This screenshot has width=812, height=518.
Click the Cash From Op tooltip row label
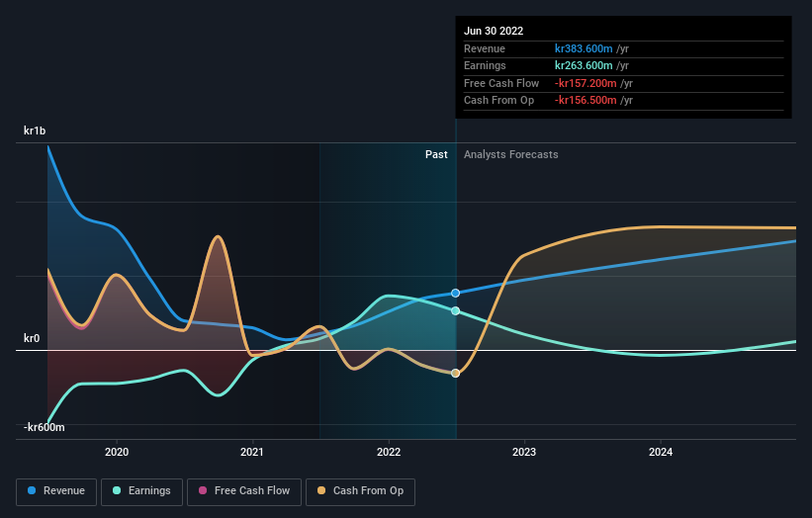498,101
